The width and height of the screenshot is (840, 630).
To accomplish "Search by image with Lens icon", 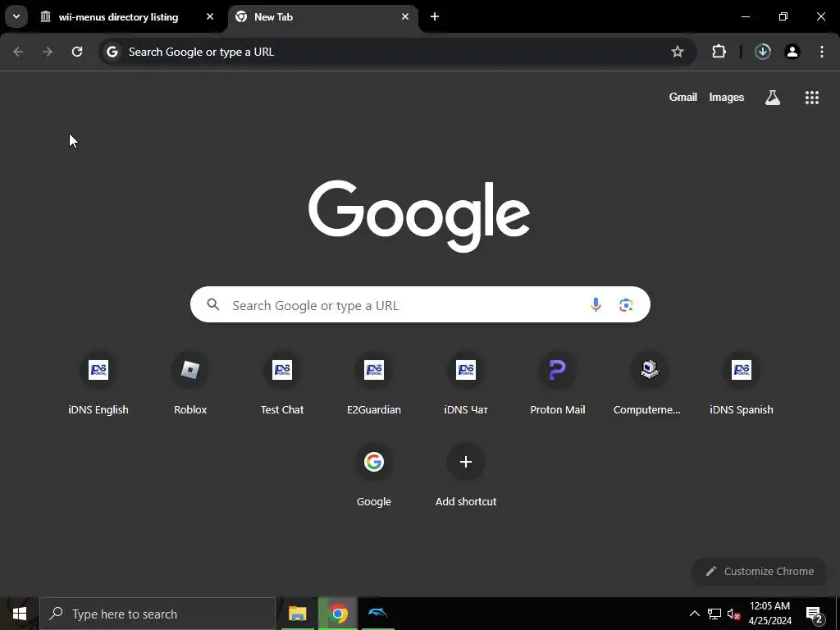I will [x=626, y=305].
